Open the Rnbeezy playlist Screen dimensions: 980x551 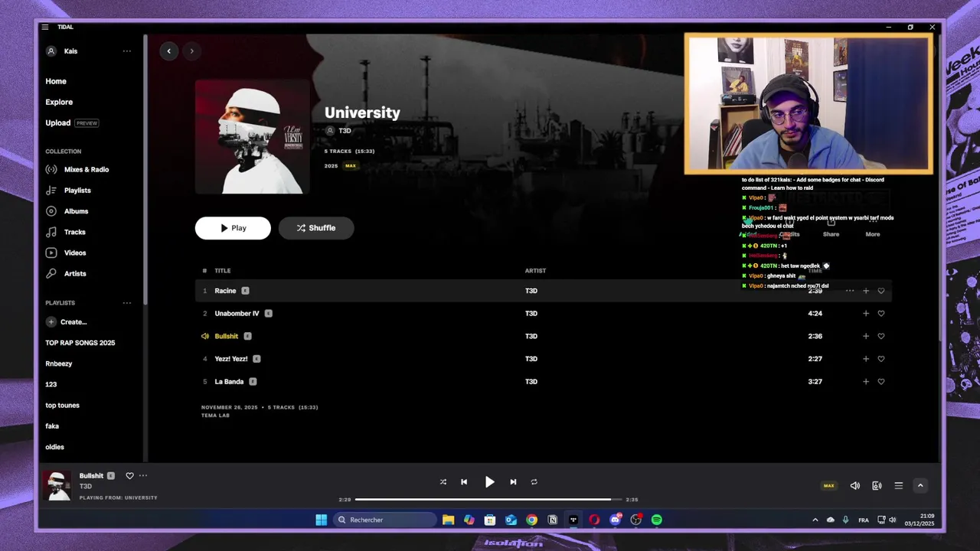[59, 364]
